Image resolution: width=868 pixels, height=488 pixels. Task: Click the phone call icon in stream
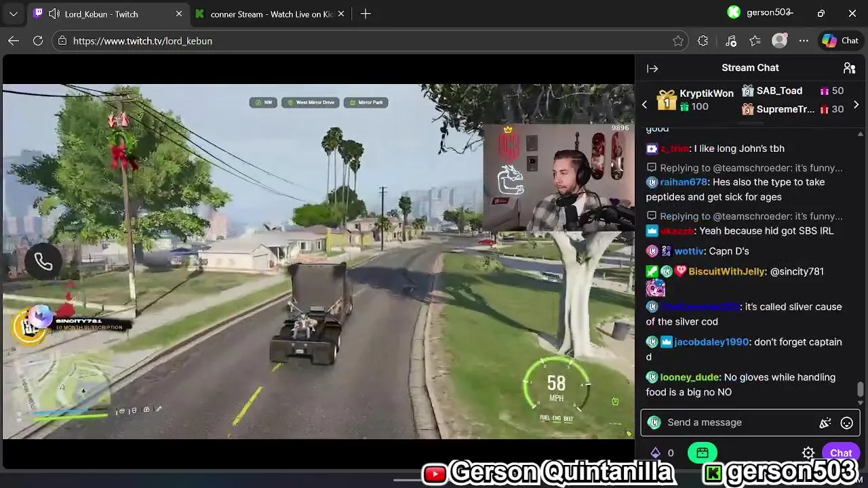point(43,262)
